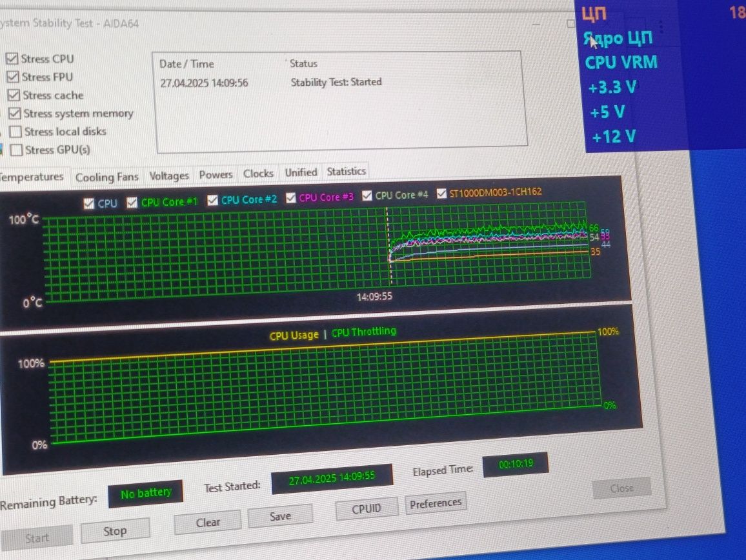Click the +12 V sensor entry
This screenshot has height=560, width=746.
point(614,137)
